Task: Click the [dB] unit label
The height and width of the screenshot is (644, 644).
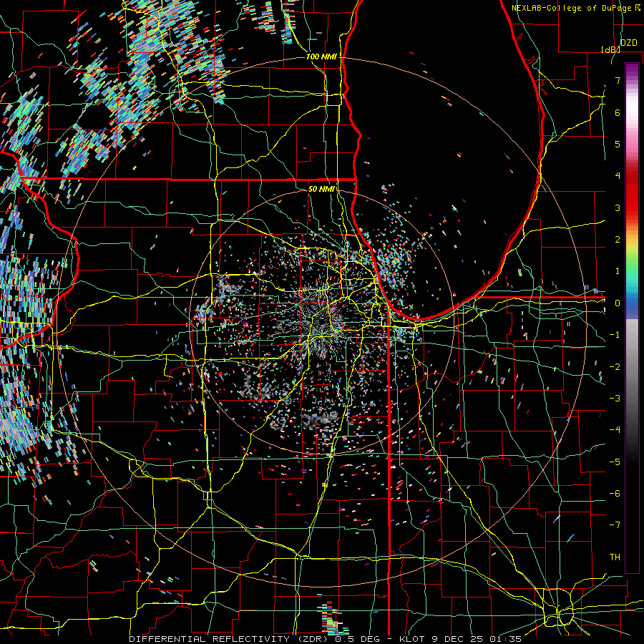Action: coord(610,49)
